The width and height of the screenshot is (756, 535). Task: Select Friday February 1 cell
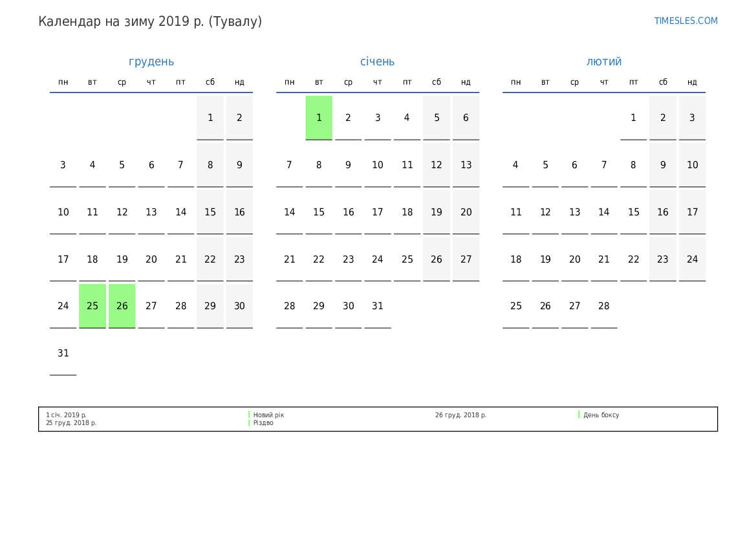coord(633,118)
